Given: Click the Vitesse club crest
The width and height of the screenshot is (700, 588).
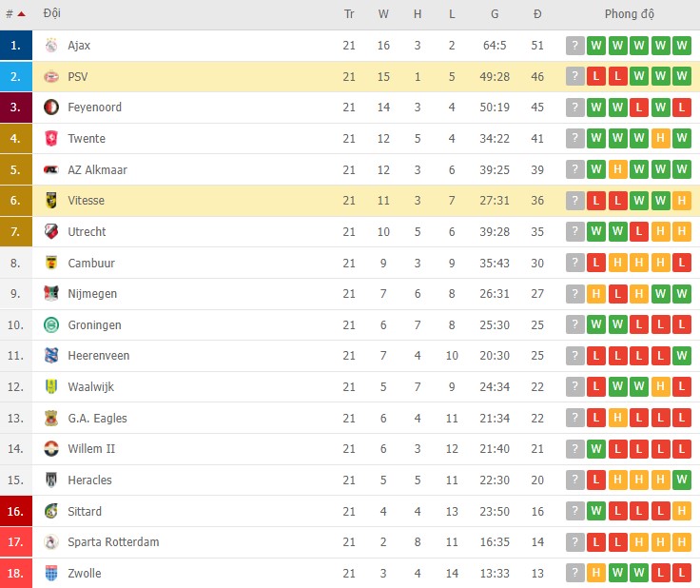Looking at the screenshot, I should (51, 201).
